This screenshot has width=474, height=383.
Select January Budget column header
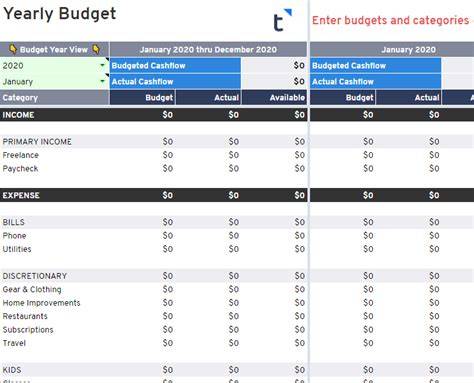click(x=343, y=98)
